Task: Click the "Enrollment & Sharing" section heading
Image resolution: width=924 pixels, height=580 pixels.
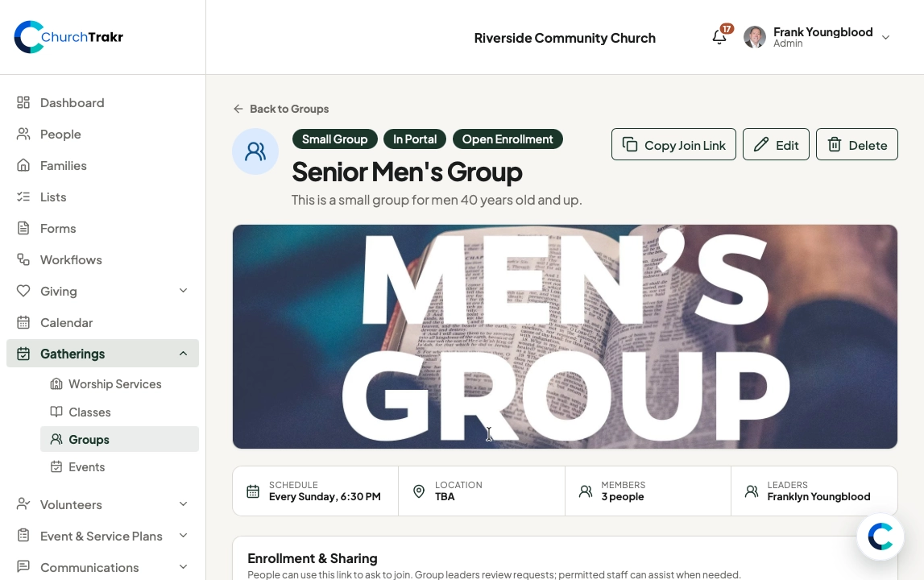Action: tap(313, 558)
